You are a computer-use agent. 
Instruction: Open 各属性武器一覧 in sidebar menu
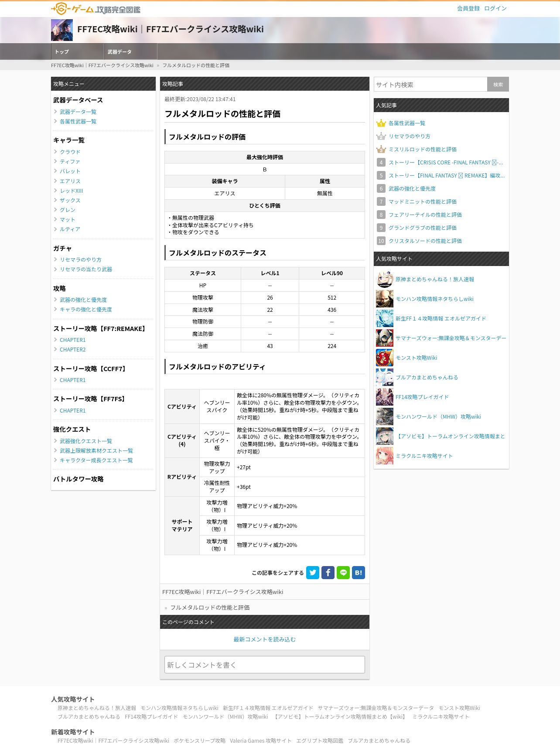pos(78,122)
